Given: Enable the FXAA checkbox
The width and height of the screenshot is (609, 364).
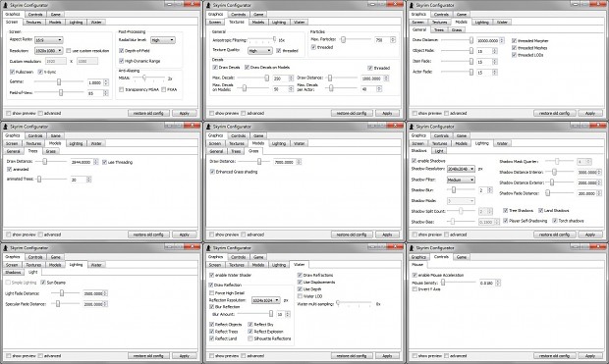Looking at the screenshot, I should tap(163, 89).
